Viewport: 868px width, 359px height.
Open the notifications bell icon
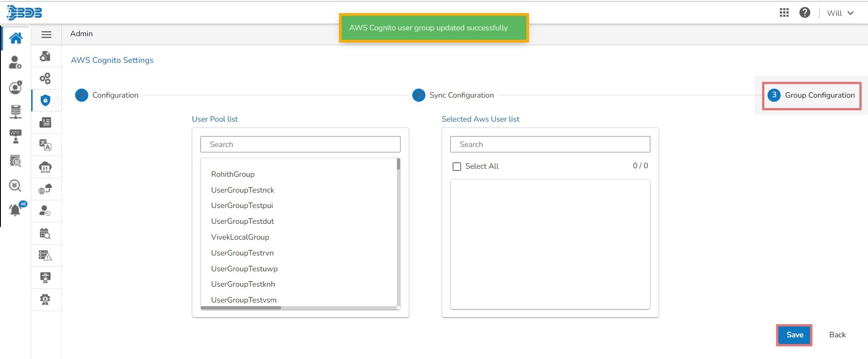pos(15,210)
